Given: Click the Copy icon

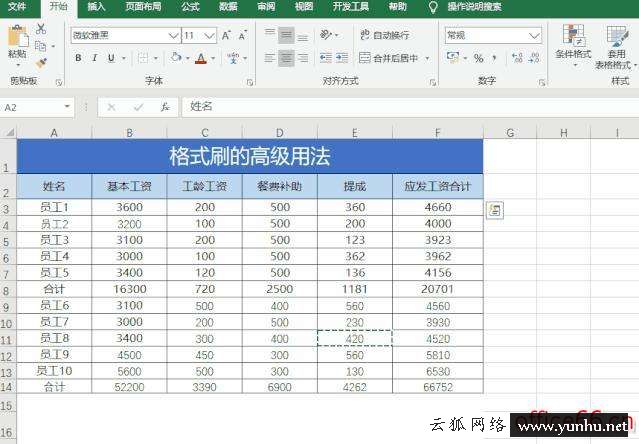Looking at the screenshot, I should point(40,46).
